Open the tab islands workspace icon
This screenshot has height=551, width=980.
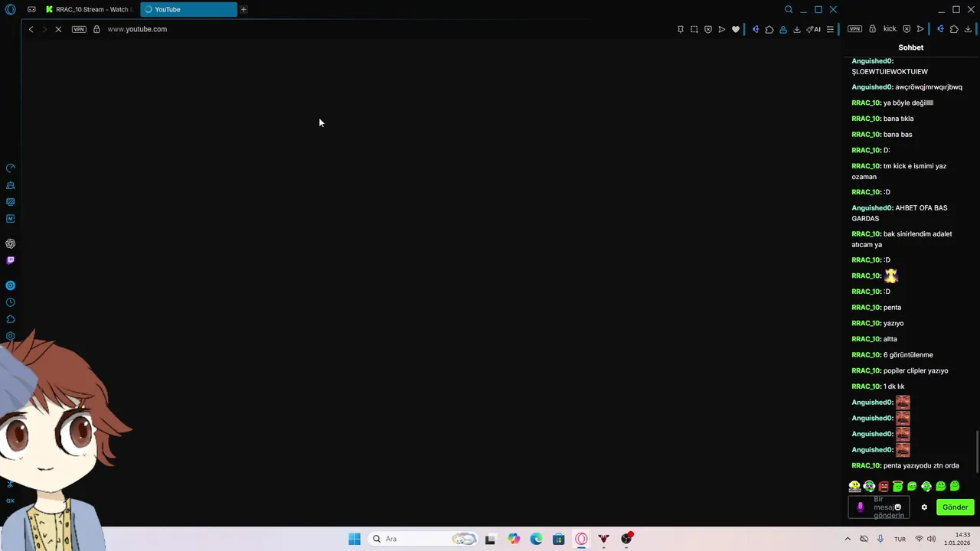[x=31, y=9]
